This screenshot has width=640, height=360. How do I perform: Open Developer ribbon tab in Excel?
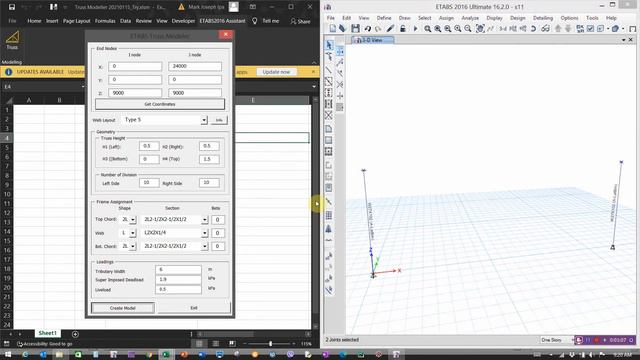pos(183,21)
